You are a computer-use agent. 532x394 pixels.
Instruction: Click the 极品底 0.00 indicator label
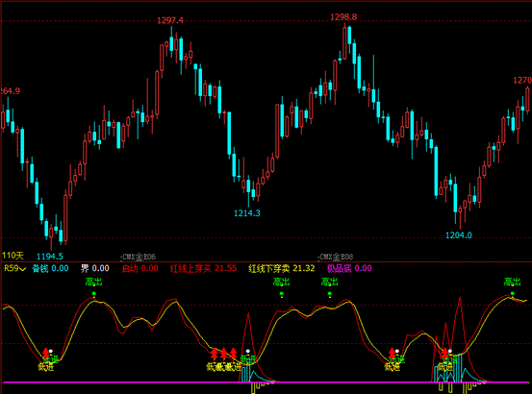tap(349, 269)
